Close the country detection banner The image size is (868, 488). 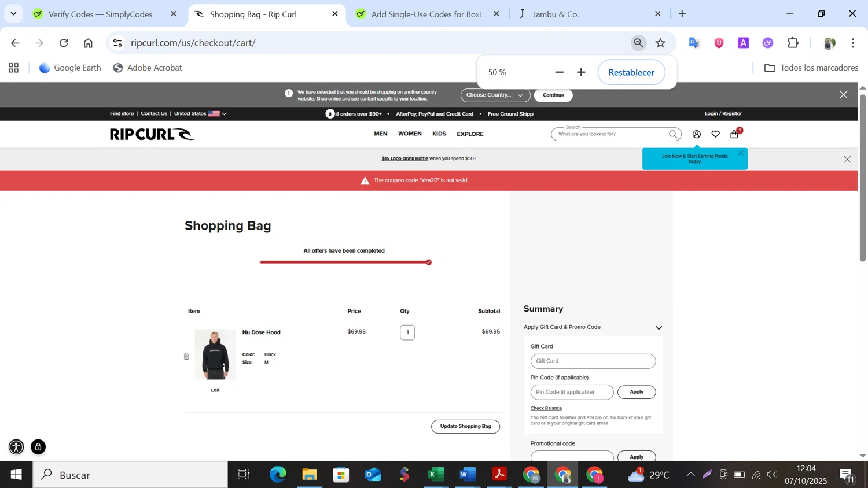pos(844,95)
